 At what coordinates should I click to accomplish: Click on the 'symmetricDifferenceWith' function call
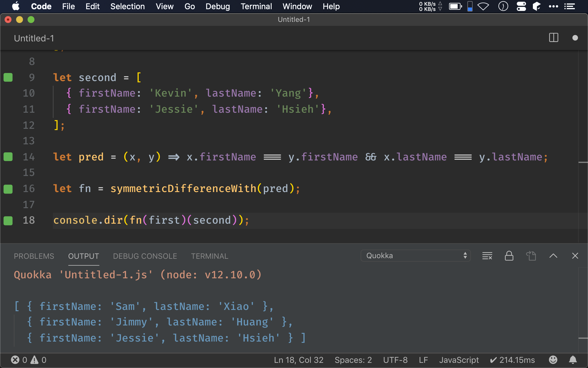pyautogui.click(x=183, y=189)
